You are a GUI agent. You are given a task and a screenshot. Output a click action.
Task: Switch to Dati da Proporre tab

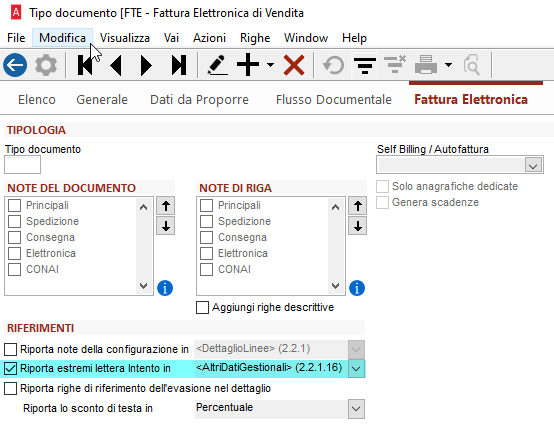tap(199, 100)
